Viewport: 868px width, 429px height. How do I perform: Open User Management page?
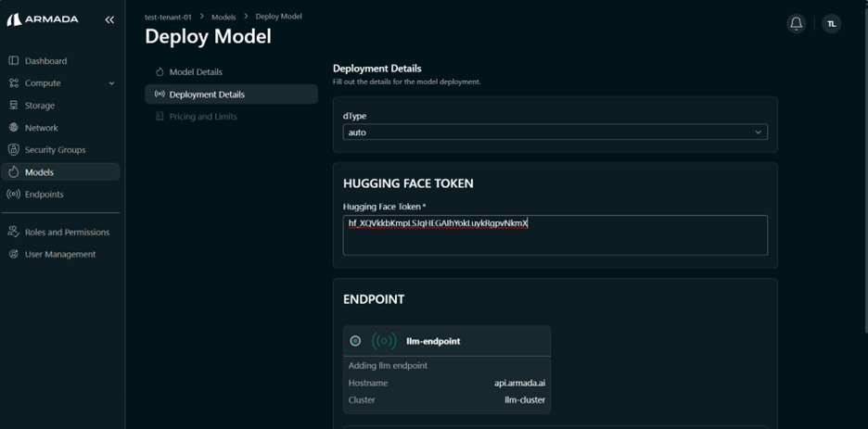[60, 254]
